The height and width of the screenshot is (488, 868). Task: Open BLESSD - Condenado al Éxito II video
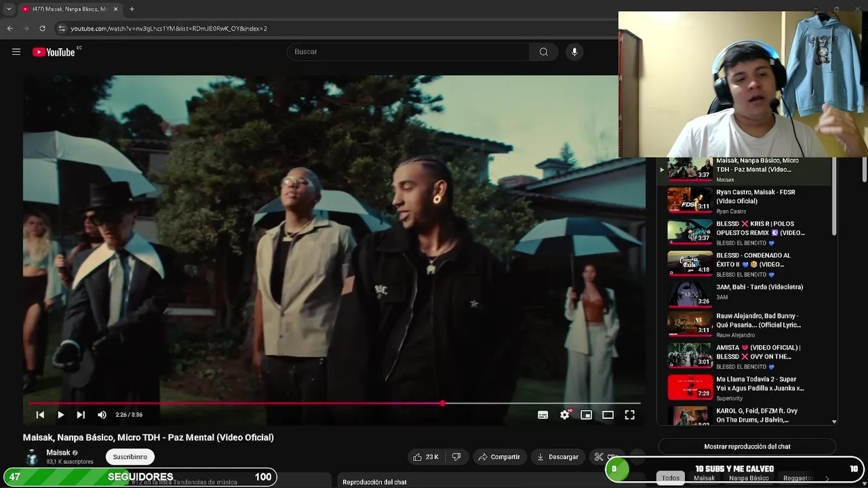(746, 264)
